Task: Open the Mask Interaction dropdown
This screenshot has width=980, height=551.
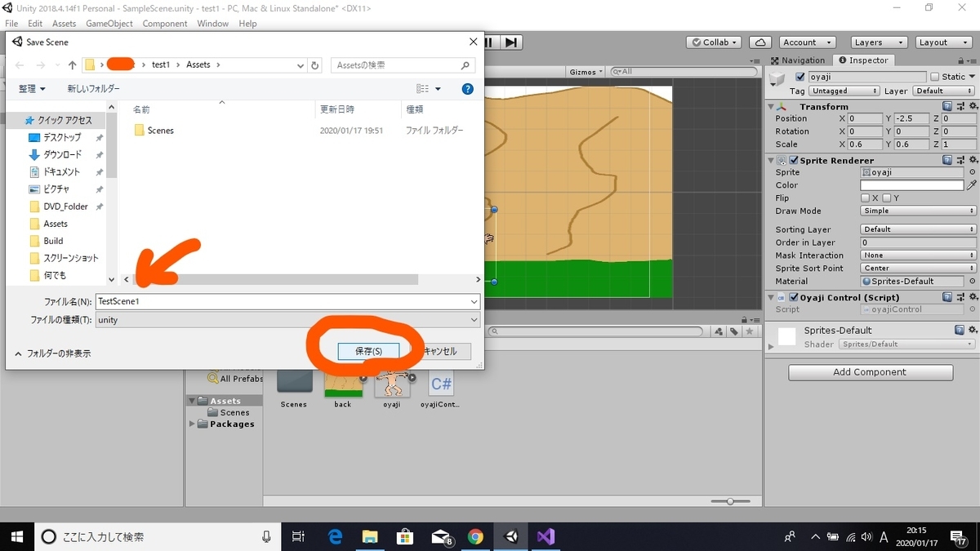Action: pos(918,256)
